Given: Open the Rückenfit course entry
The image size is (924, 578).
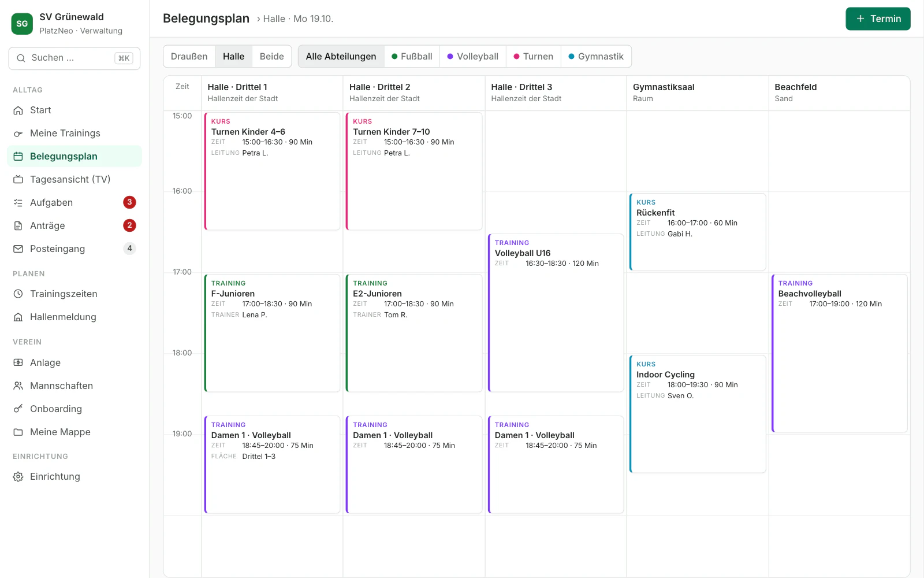Looking at the screenshot, I should pyautogui.click(x=698, y=232).
